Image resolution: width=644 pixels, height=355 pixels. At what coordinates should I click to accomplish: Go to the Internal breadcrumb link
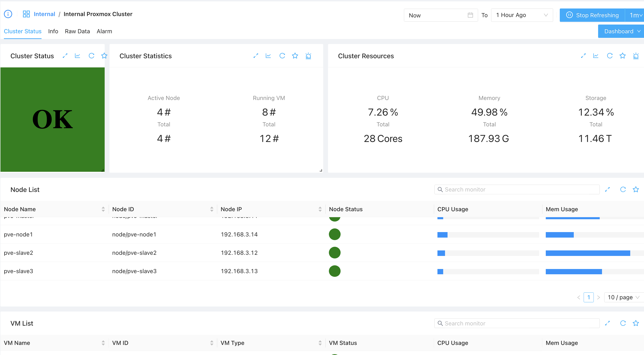pyautogui.click(x=44, y=14)
